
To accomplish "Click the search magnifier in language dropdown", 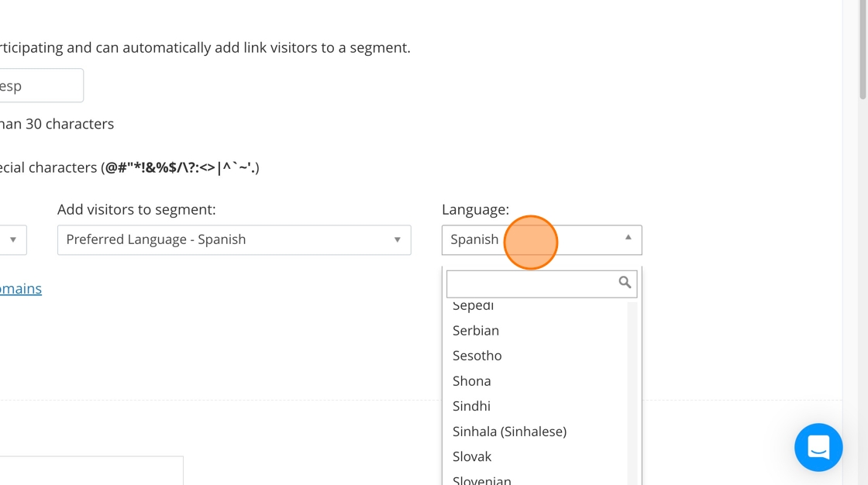I will tap(625, 283).
